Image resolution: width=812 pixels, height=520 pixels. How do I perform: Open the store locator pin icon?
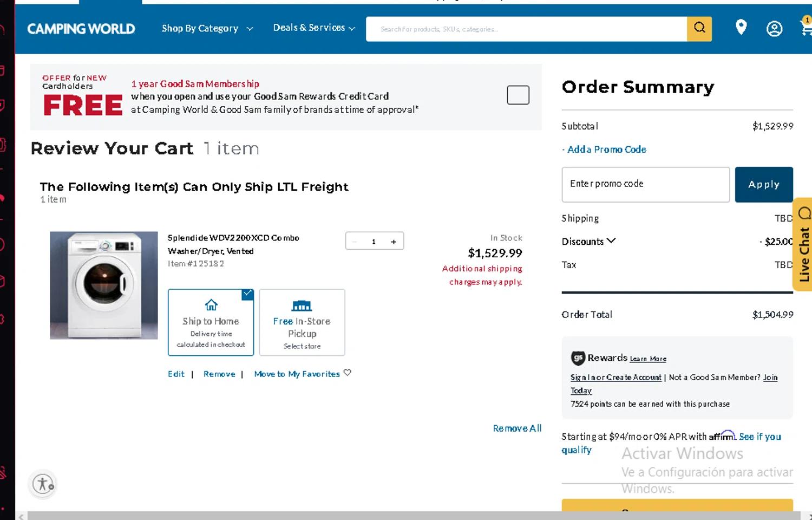741,27
